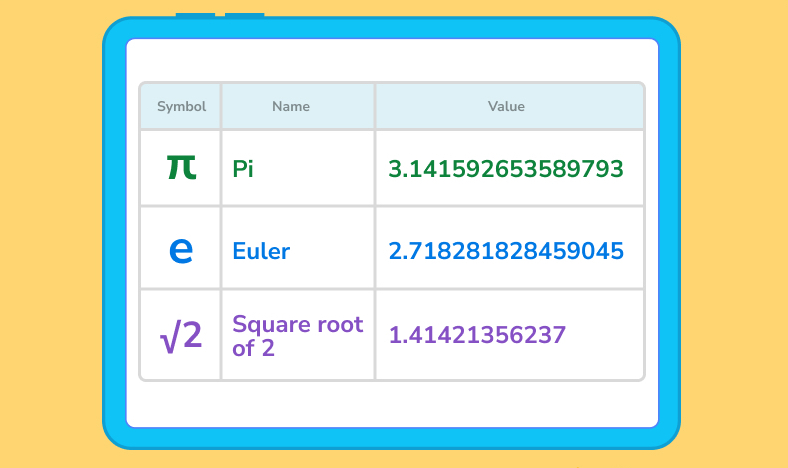Click the purple √2 symbol

(181, 336)
